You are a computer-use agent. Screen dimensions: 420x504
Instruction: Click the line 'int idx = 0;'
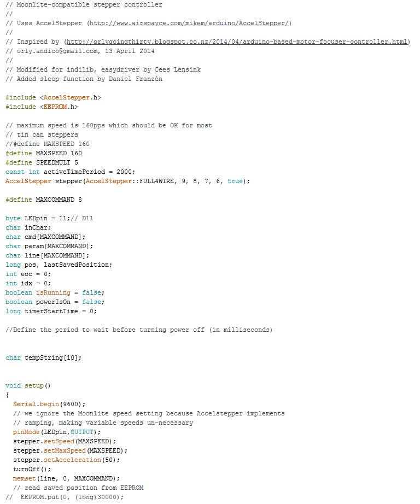click(x=28, y=284)
